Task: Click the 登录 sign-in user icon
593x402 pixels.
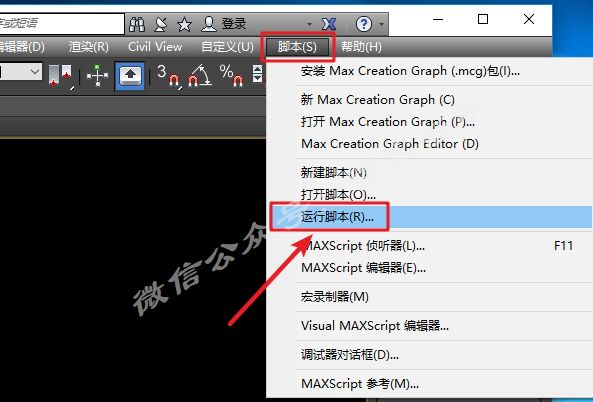Action: tap(209, 24)
